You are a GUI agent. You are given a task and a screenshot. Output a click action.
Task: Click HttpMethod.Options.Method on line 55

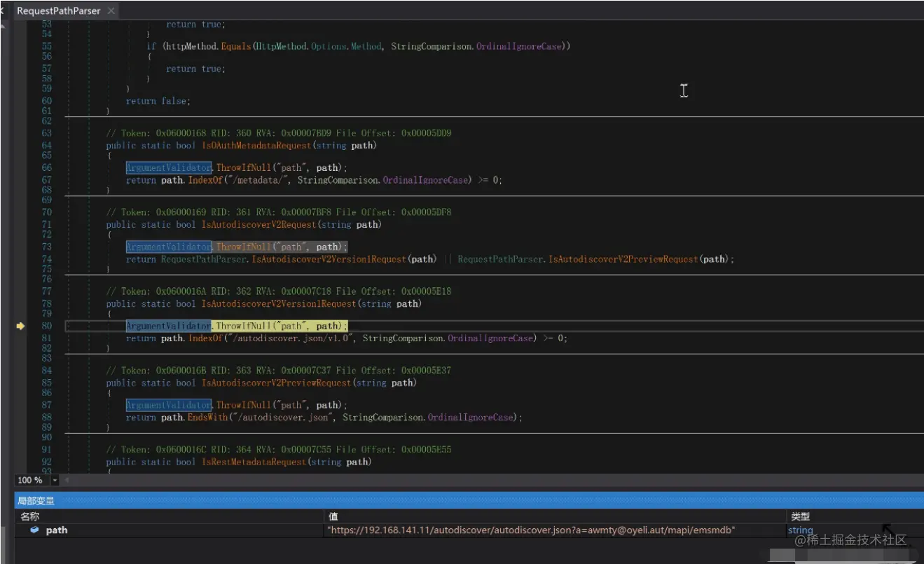(x=317, y=46)
